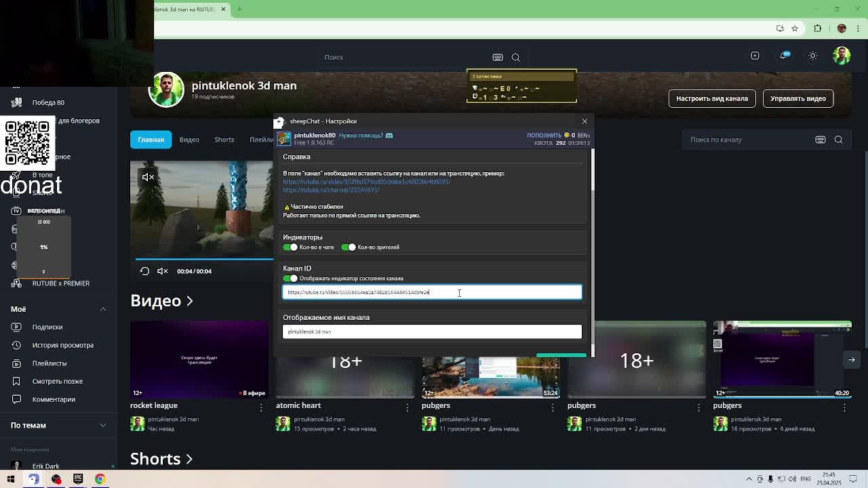
Task: Open the Видео section heading
Action: point(161,300)
